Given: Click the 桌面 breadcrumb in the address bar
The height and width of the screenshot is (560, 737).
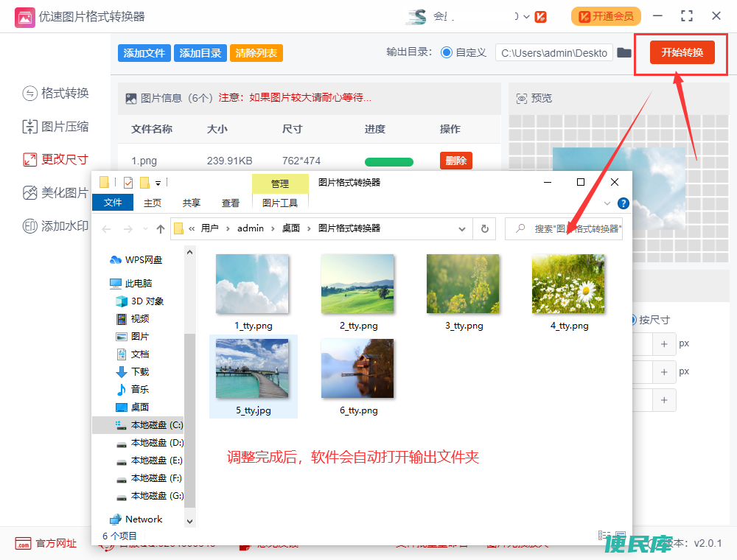Looking at the screenshot, I should click(x=291, y=228).
